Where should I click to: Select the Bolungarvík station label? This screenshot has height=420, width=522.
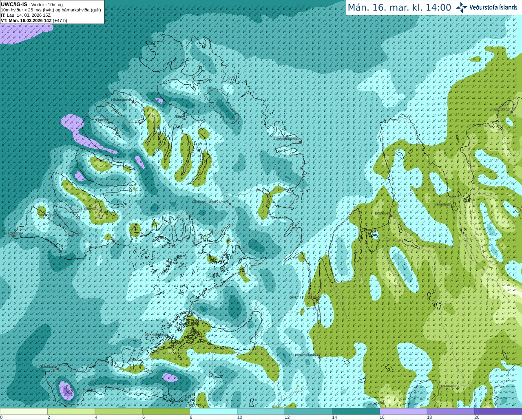click(122, 99)
